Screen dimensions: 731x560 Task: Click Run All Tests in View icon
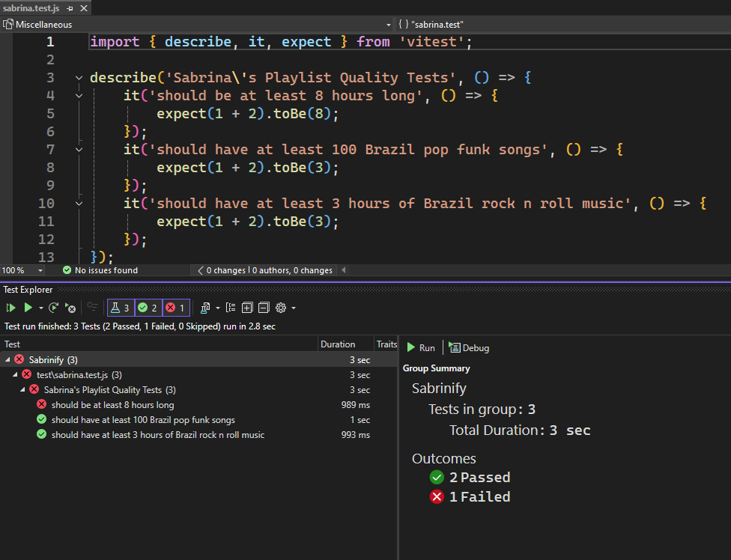pos(10,308)
